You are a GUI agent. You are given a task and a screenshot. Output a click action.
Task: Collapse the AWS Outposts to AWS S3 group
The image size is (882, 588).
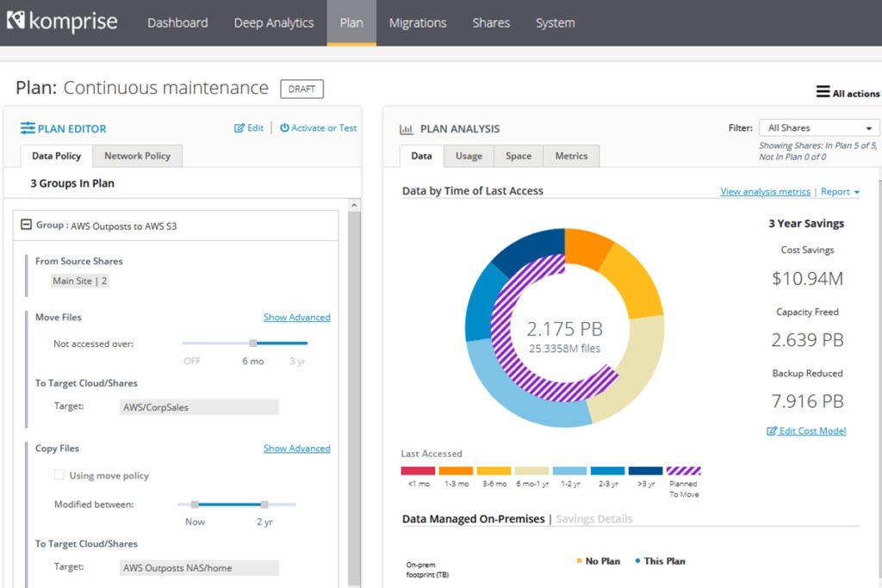tap(26, 225)
